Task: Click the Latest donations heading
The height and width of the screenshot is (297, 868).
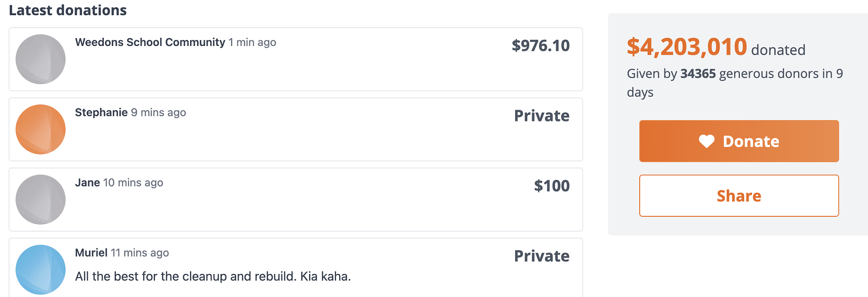Action: point(68,10)
